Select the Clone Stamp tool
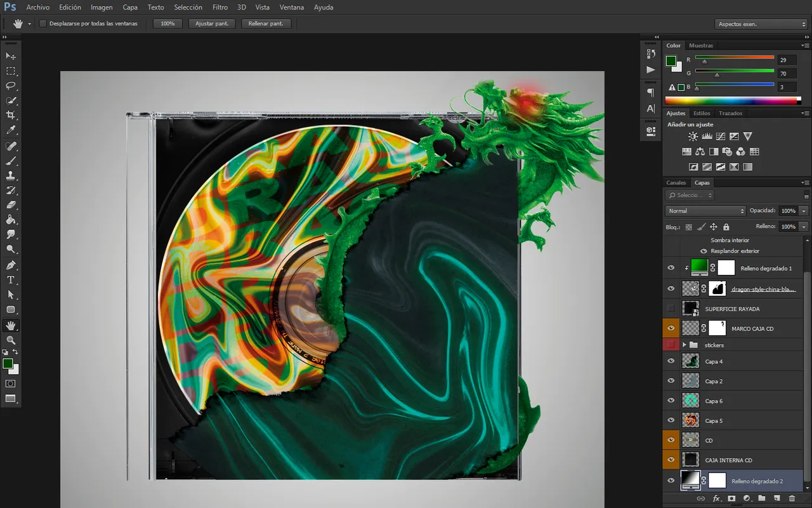The width and height of the screenshot is (812, 508). click(x=11, y=176)
